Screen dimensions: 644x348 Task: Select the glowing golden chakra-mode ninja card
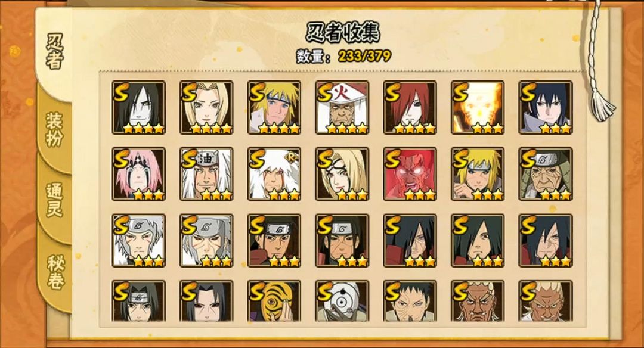pos(478,107)
